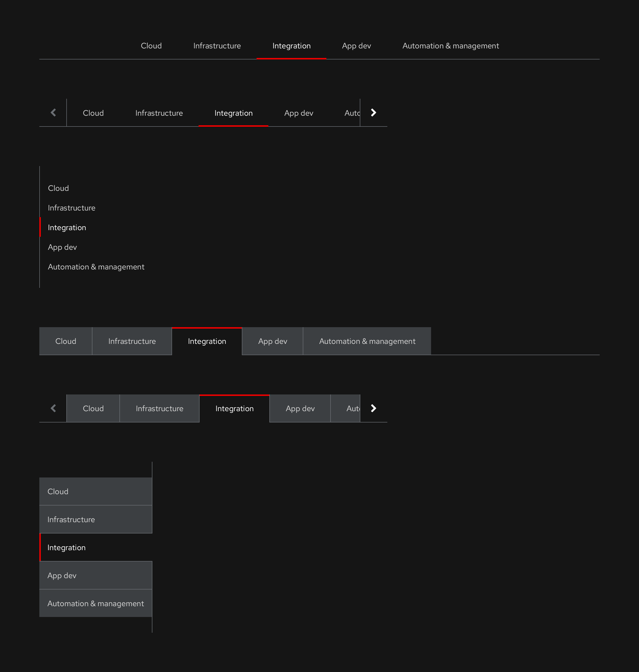Select the Infrastructure tab in the top tab bar

(217, 46)
